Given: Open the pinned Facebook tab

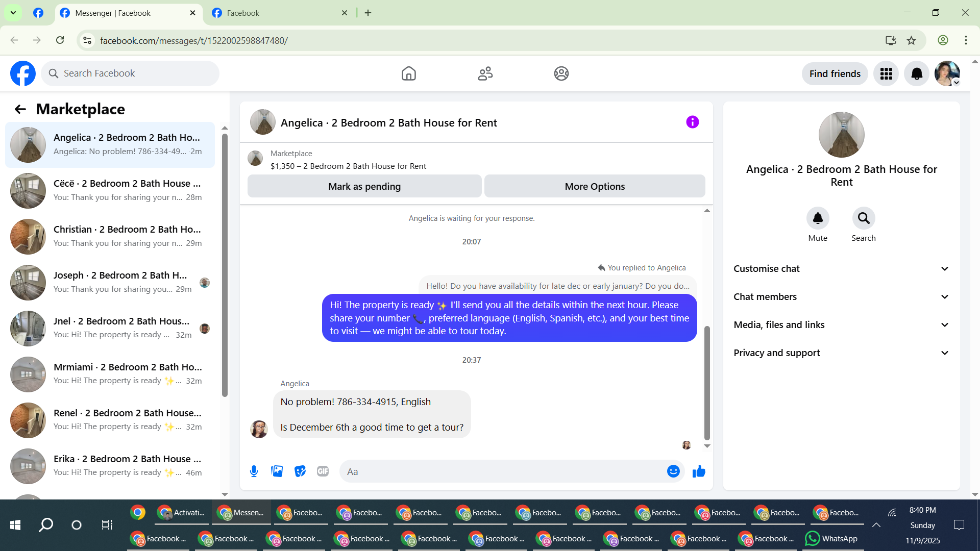Looking at the screenshot, I should point(38,13).
